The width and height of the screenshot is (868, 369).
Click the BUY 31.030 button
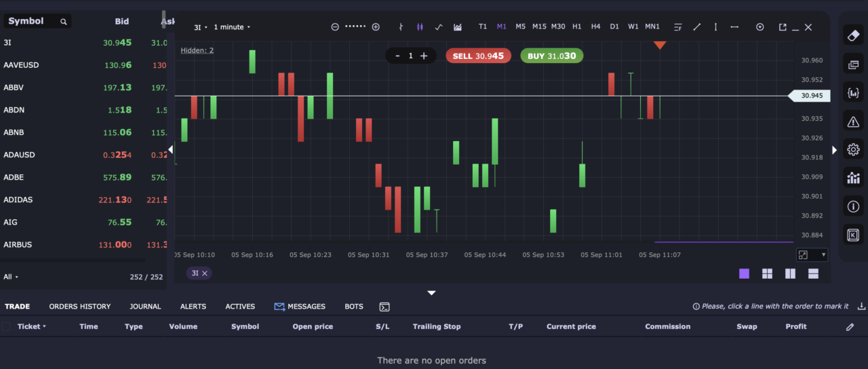[552, 56]
